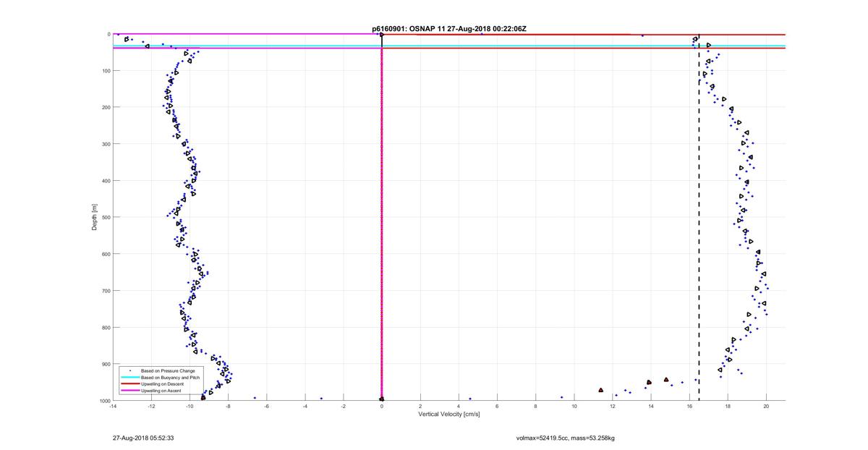Click the x-axis tick label -6
This screenshot has height=450, width=868.
(x=266, y=407)
